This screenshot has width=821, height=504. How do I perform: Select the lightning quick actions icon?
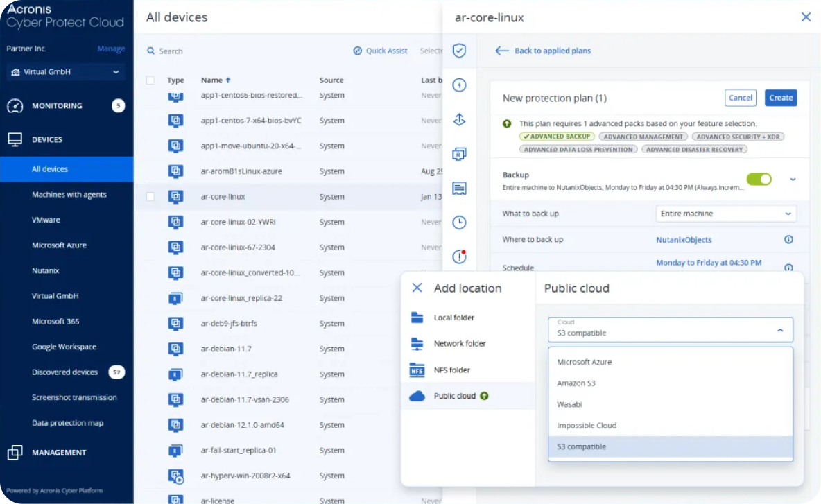coord(458,85)
